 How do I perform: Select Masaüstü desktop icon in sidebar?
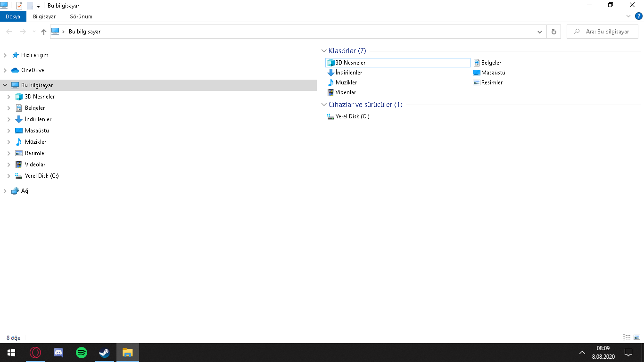pos(19,131)
